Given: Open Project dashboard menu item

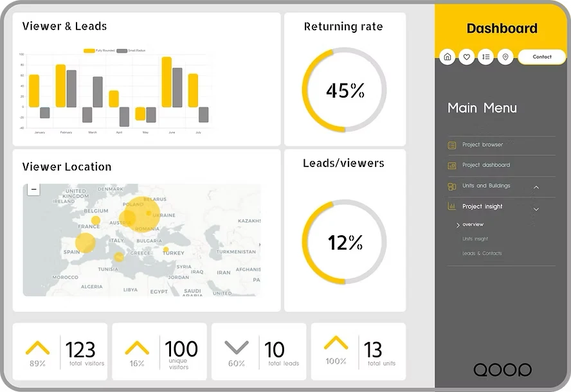Looking at the screenshot, I should point(486,165).
